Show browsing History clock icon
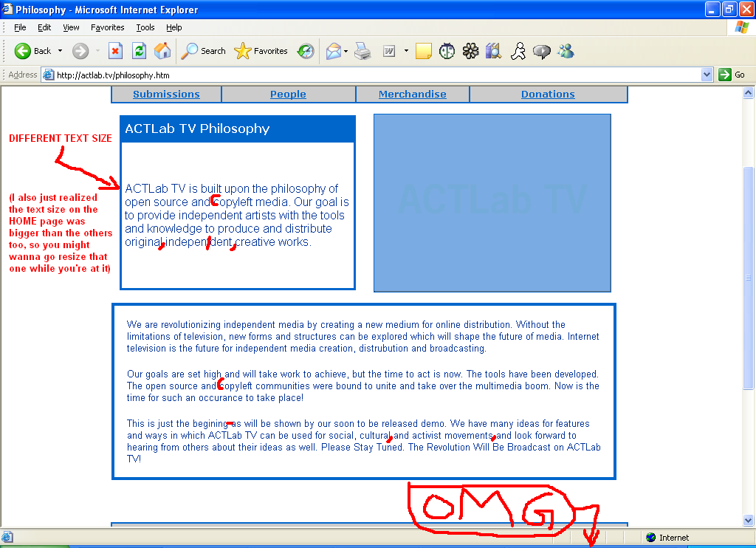 pyautogui.click(x=306, y=51)
